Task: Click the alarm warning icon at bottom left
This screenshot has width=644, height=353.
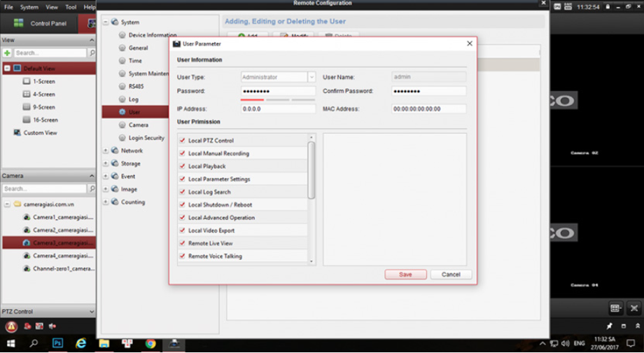Action: (10, 326)
